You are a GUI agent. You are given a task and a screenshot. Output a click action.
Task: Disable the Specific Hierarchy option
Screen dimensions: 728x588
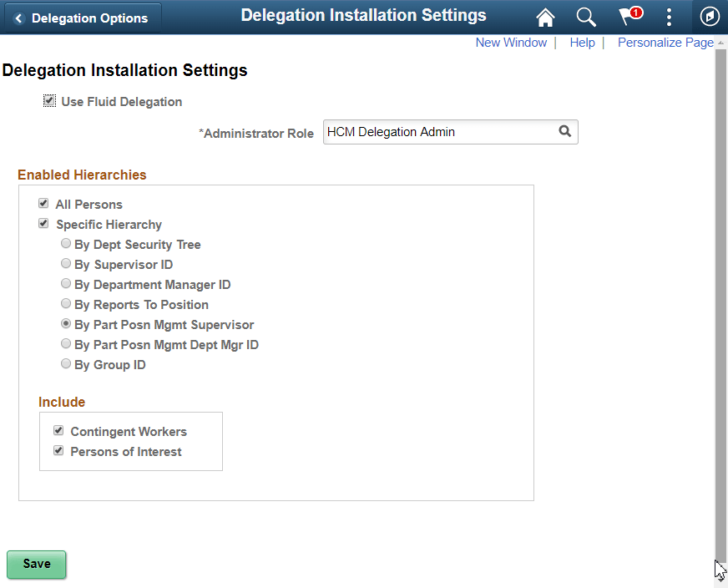pyautogui.click(x=43, y=224)
